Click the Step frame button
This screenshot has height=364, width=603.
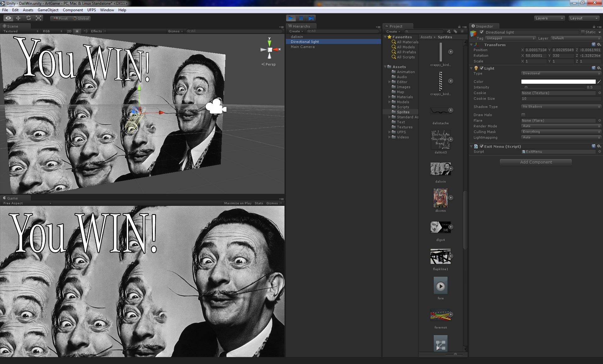(x=311, y=18)
